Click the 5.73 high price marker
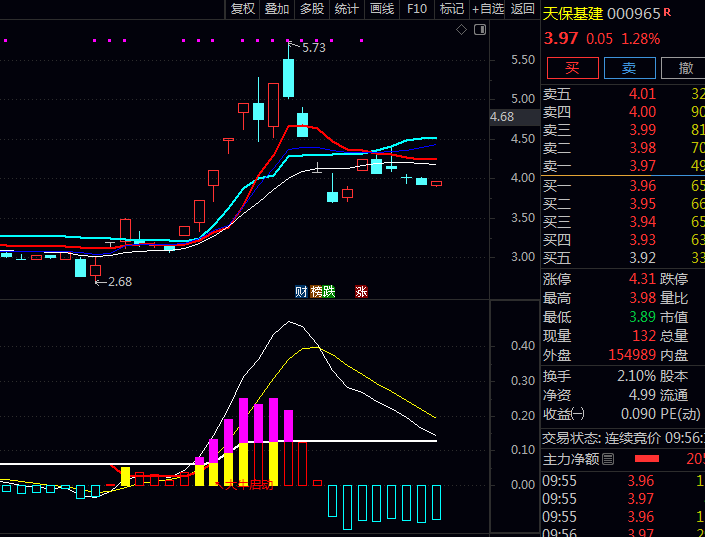The width and height of the screenshot is (705, 537). (x=313, y=47)
